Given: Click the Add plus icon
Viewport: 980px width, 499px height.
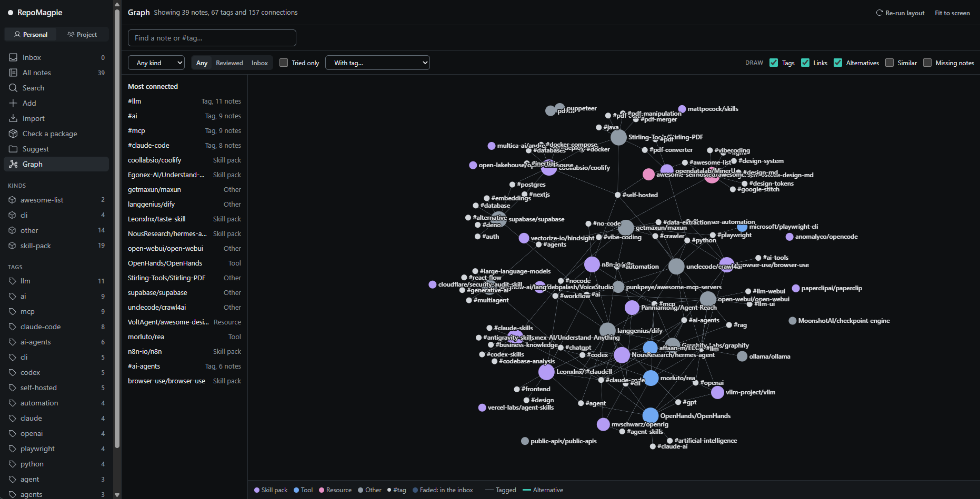Looking at the screenshot, I should [13, 103].
